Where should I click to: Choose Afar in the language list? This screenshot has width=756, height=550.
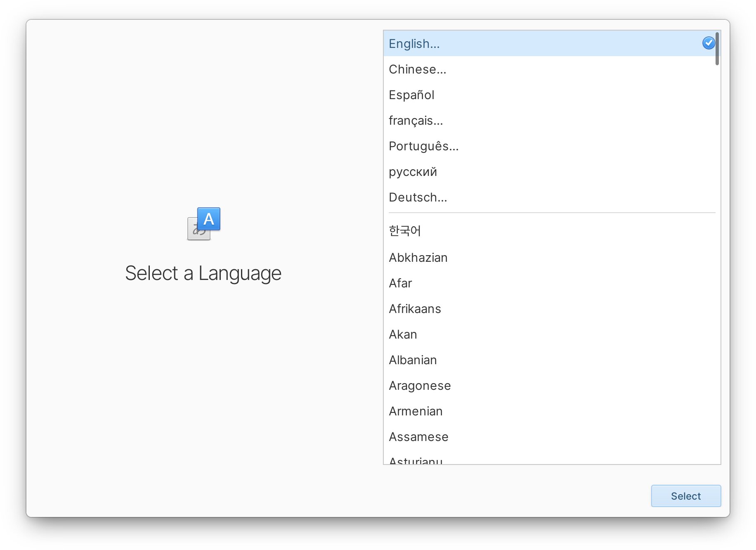pos(400,283)
